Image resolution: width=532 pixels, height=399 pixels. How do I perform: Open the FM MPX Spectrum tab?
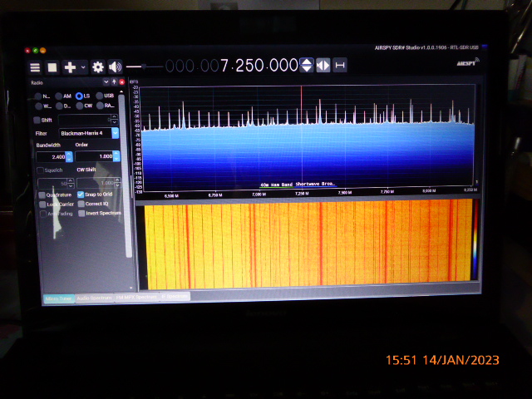[135, 297]
